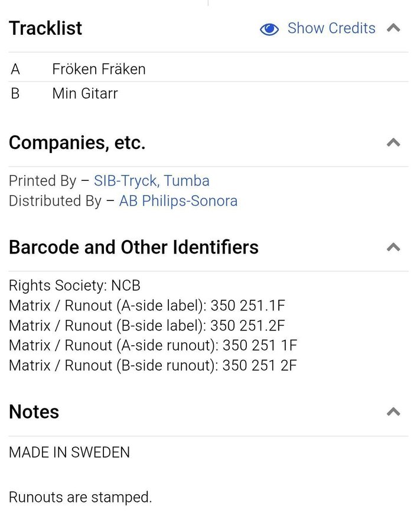Open the AB Philips-Sonora distributor link
Screen dimensions: 417x532
178,201
